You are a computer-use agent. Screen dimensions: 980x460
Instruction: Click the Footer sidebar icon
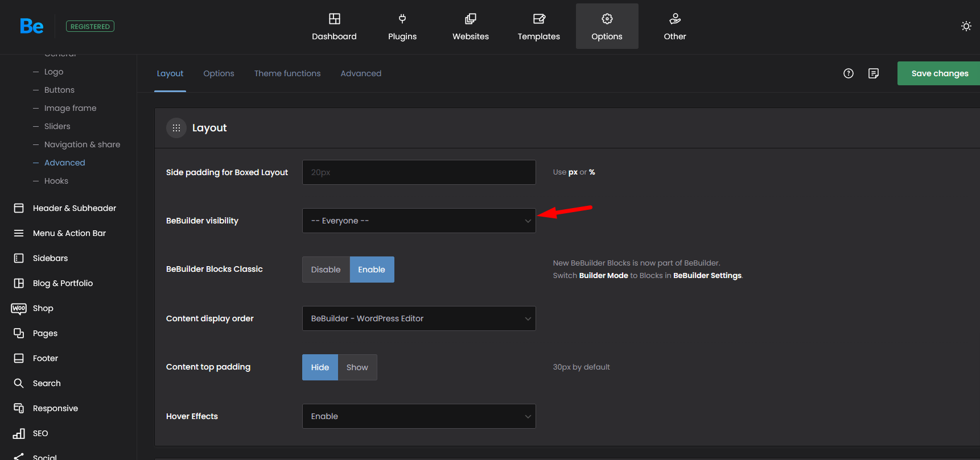(x=19, y=358)
